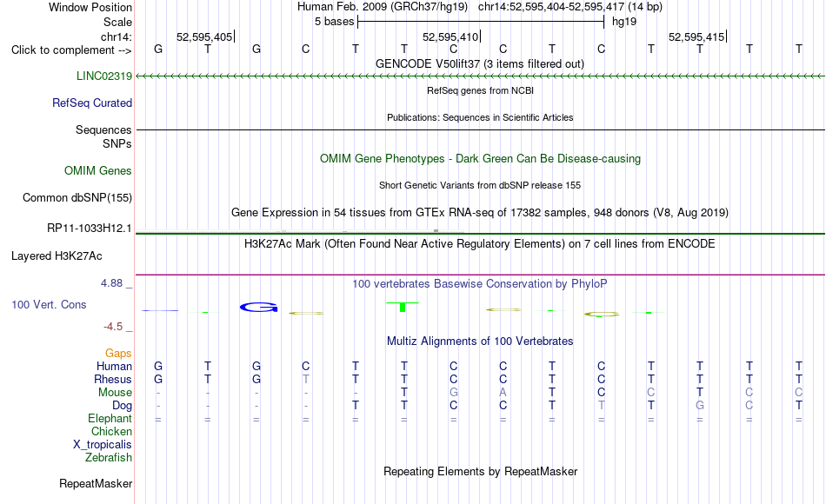Click the RP11-1033H12.1 GTEx item label
Viewport: 826px width, 504px height.
tap(89, 228)
